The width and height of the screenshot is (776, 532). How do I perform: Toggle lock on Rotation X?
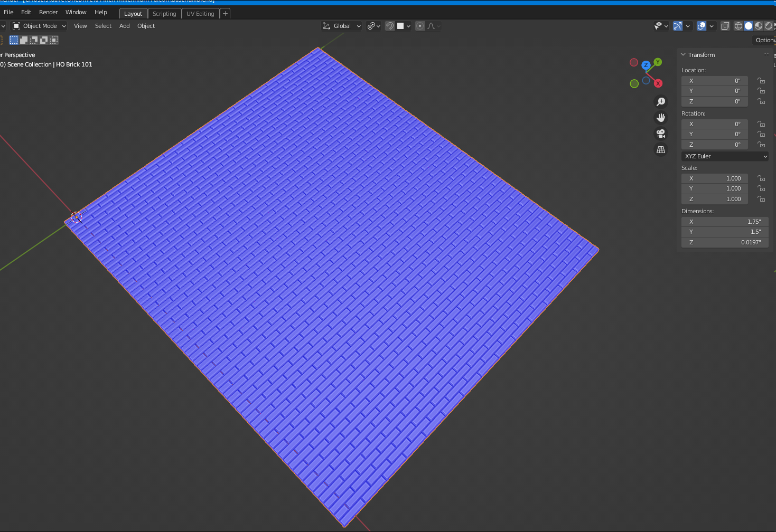[x=761, y=124]
